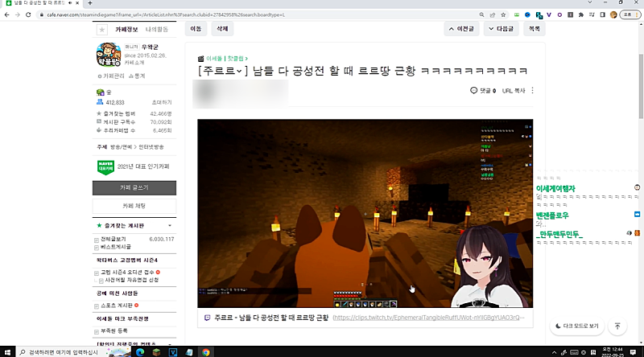Open the 이세돌 | 핫클립 board link
The width and height of the screenshot is (644, 357).
click(x=225, y=59)
